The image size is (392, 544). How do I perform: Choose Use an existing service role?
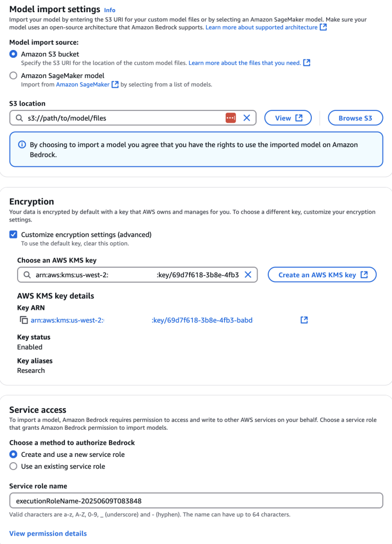tap(13, 466)
